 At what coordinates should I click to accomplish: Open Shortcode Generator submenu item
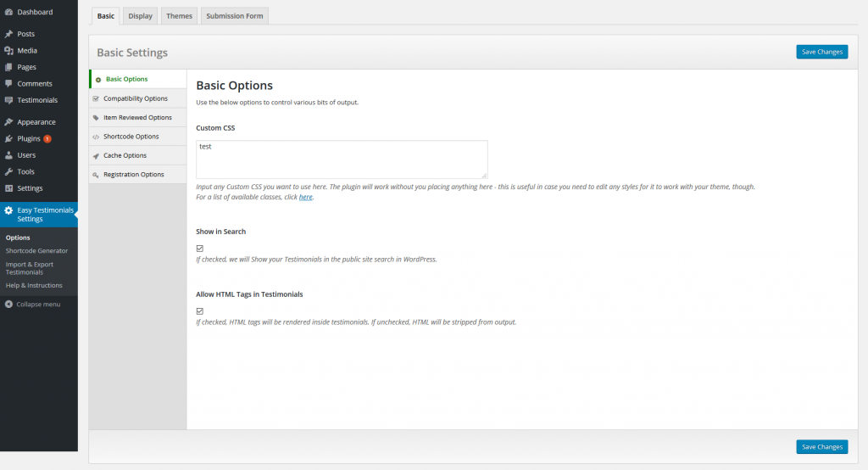36,251
